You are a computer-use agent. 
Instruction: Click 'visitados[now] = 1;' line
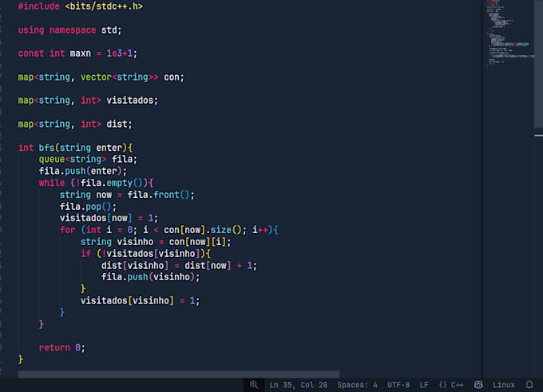click(109, 218)
